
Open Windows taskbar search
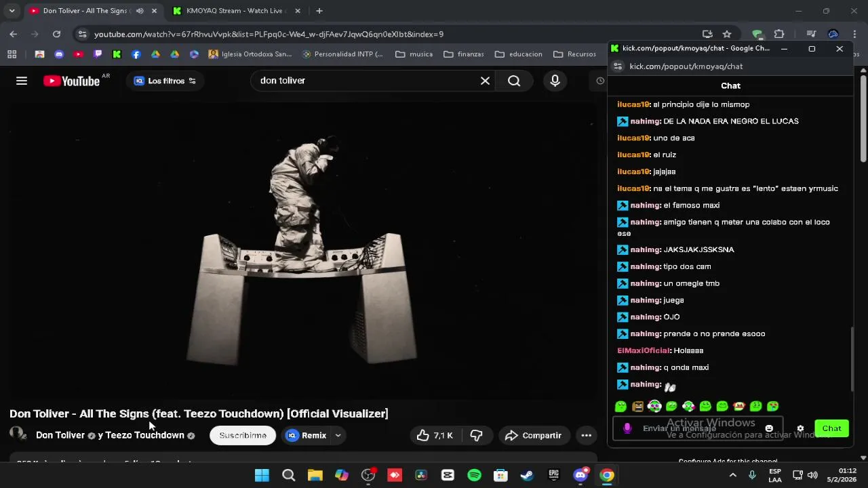288,475
